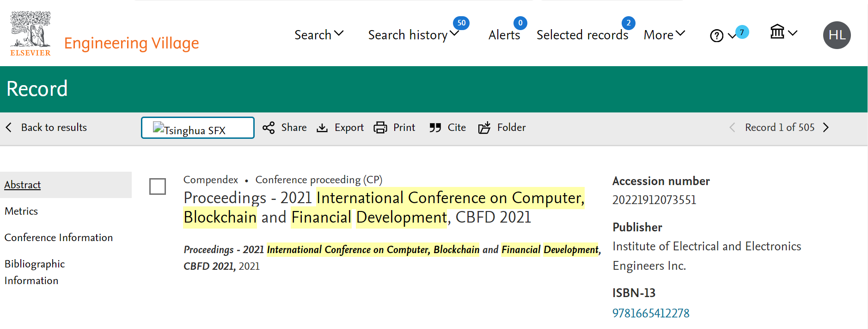
Task: Click the Record page heading
Action: [x=37, y=89]
